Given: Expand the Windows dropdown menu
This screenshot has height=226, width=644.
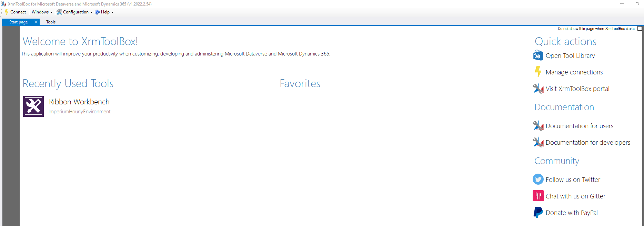Looking at the screenshot, I should [42, 12].
